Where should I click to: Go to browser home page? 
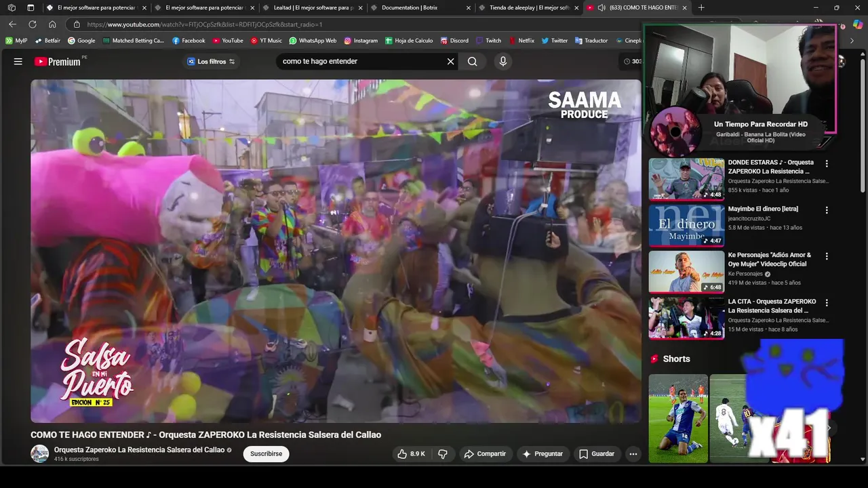tap(52, 24)
